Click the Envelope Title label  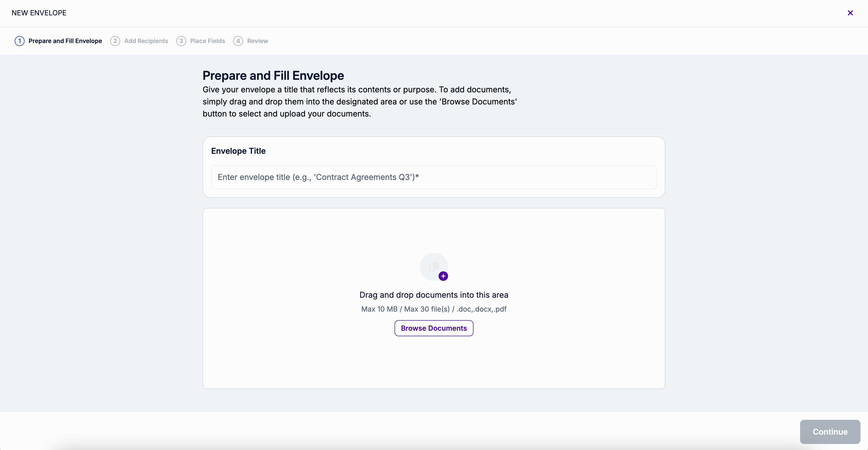point(238,151)
